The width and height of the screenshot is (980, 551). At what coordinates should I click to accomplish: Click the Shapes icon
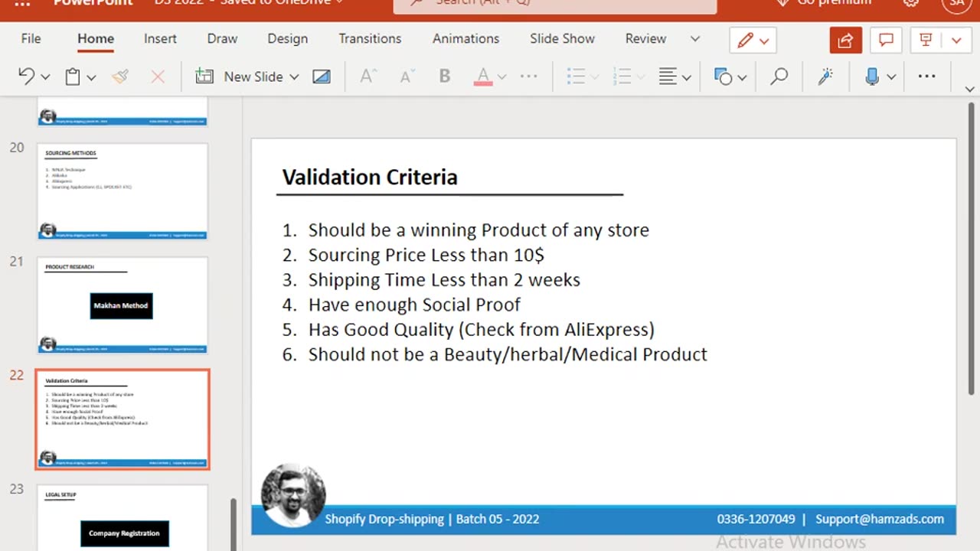723,77
